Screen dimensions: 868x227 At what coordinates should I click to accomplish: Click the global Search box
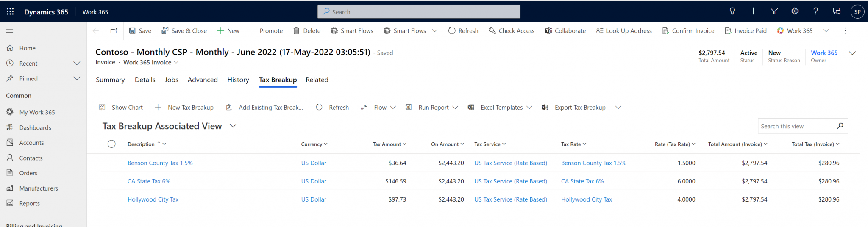[419, 12]
